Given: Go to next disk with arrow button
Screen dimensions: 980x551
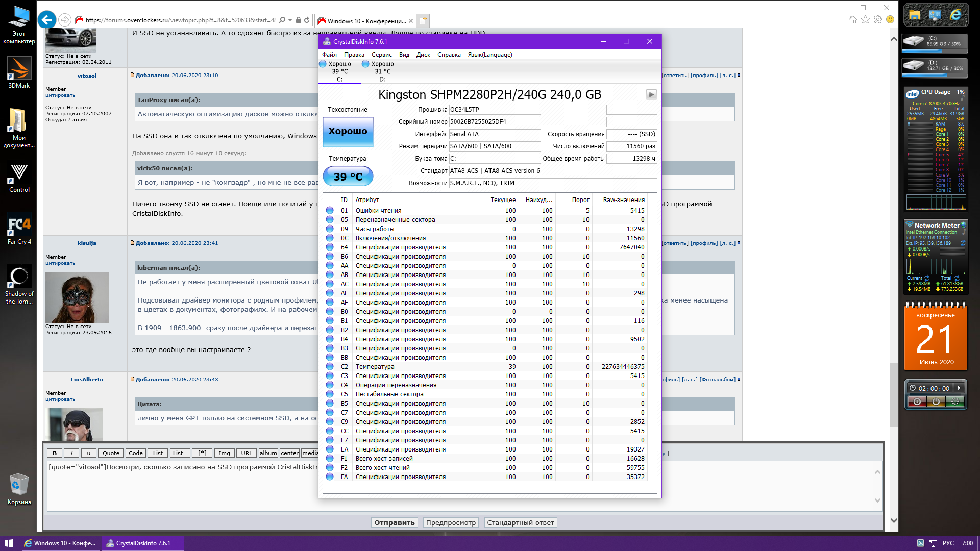Looking at the screenshot, I should coord(651,94).
